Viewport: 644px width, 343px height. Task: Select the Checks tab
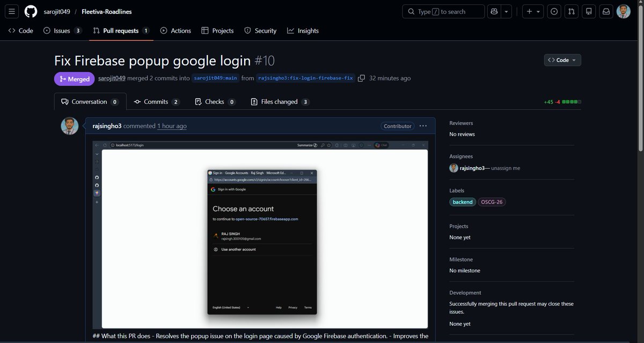click(215, 101)
